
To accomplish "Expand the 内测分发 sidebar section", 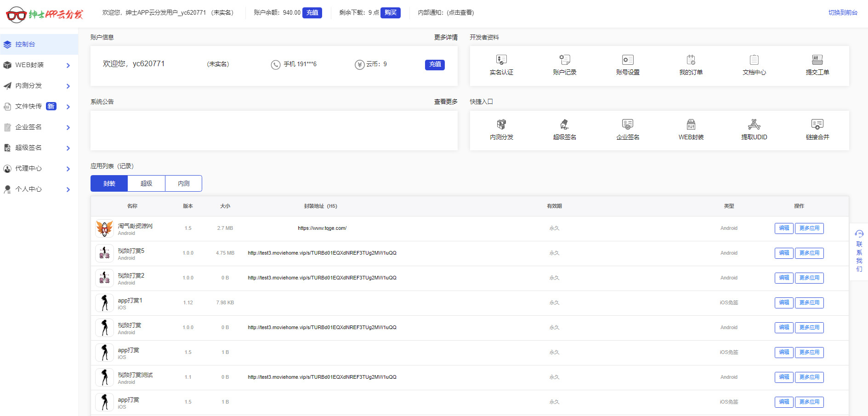I will point(37,86).
